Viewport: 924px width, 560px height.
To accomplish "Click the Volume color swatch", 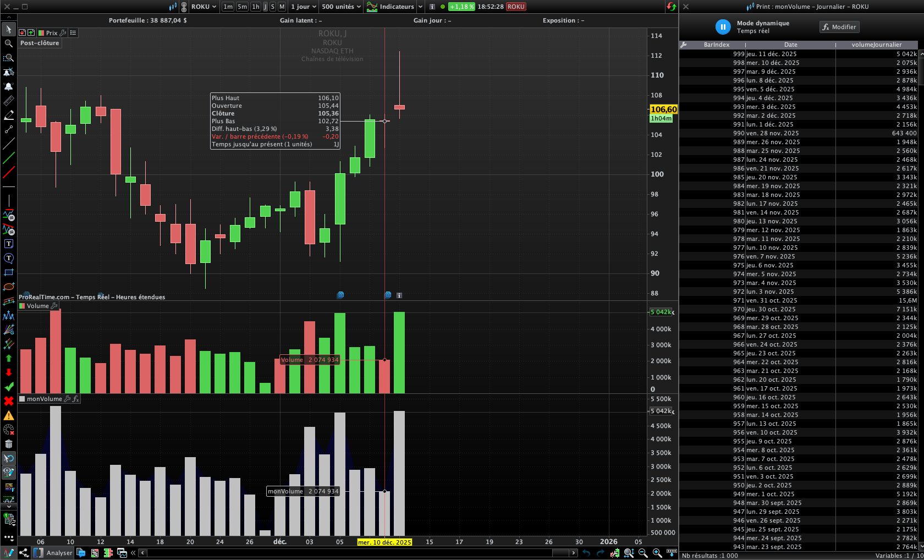I will point(22,306).
